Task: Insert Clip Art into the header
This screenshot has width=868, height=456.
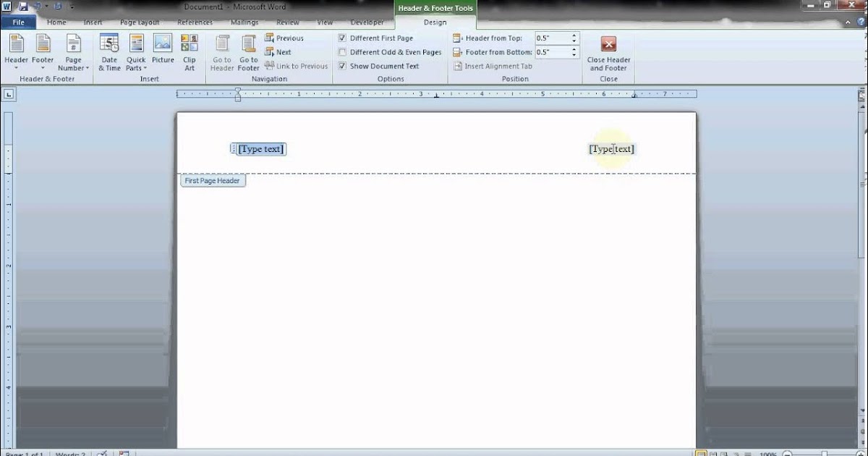Action: click(190, 51)
